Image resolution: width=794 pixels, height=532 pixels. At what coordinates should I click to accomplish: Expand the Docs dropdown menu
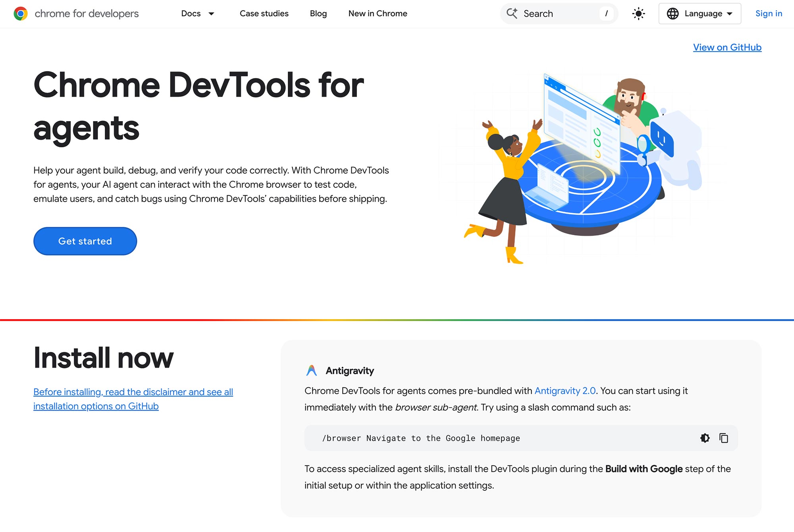click(211, 13)
